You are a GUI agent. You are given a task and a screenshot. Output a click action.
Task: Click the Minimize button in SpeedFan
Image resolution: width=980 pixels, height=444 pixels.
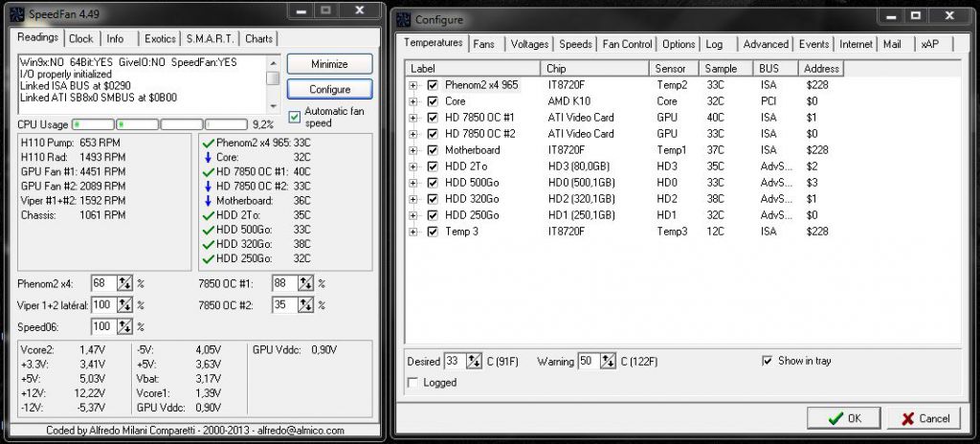tap(329, 64)
